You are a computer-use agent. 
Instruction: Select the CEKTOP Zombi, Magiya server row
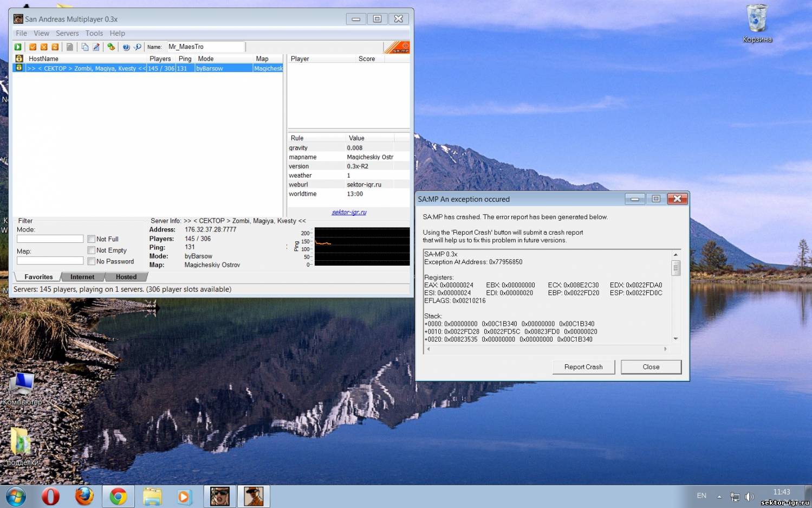click(x=148, y=68)
